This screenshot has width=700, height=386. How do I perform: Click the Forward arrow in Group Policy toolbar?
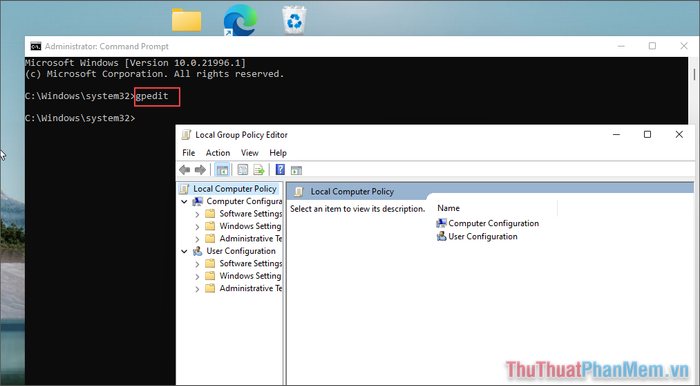pyautogui.click(x=200, y=170)
